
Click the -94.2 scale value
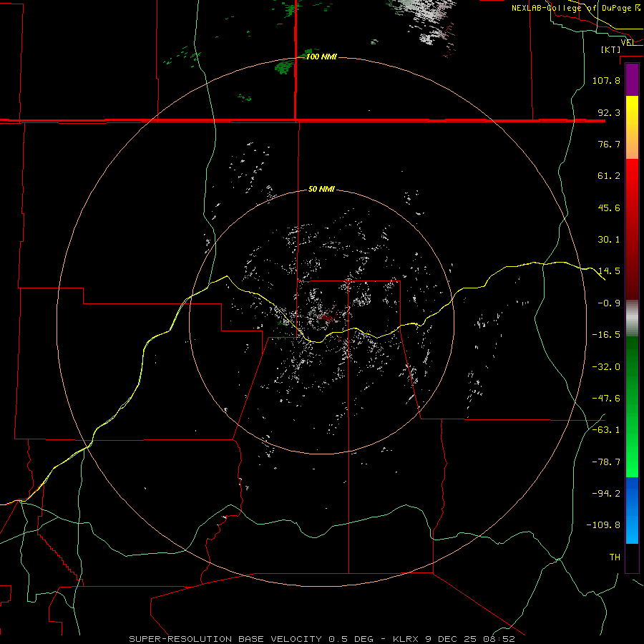tap(606, 493)
